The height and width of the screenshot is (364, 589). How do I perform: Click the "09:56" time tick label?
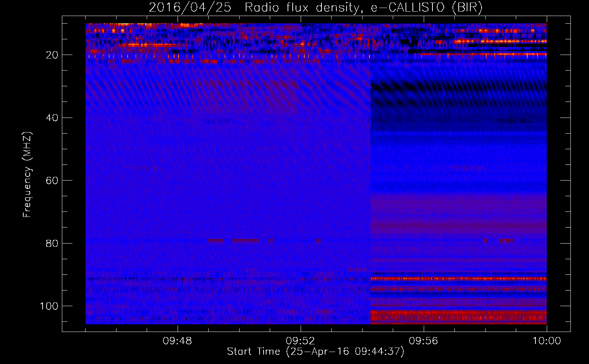(423, 341)
